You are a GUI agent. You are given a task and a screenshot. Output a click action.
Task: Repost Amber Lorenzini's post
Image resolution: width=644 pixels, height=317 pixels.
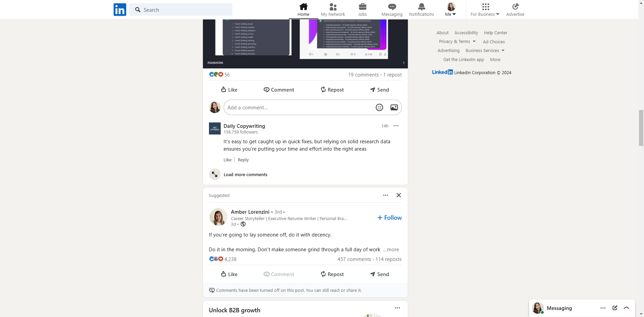332,274
